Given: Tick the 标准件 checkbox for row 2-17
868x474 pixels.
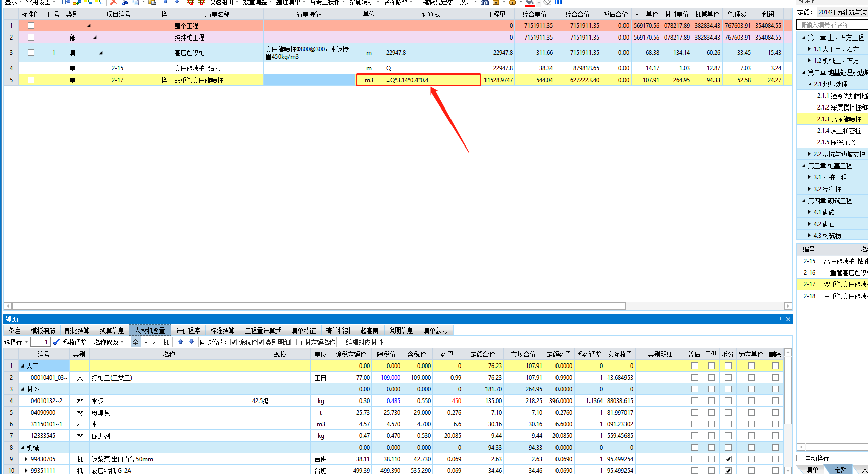Looking at the screenshot, I should [x=31, y=80].
